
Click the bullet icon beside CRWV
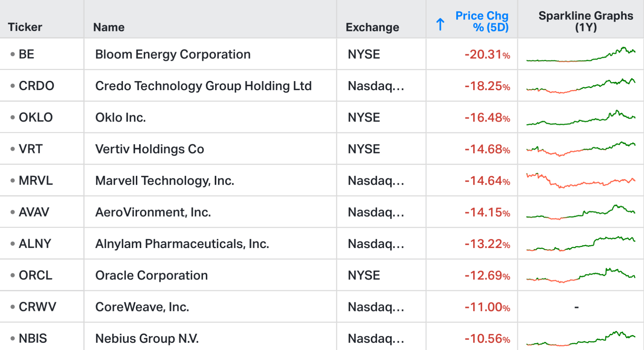[13, 307]
